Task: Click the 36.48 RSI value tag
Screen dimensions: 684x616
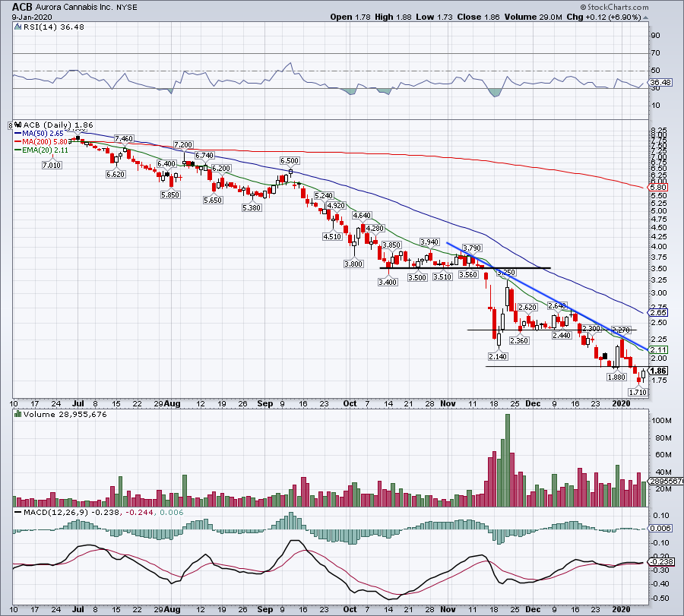Action: [660, 82]
